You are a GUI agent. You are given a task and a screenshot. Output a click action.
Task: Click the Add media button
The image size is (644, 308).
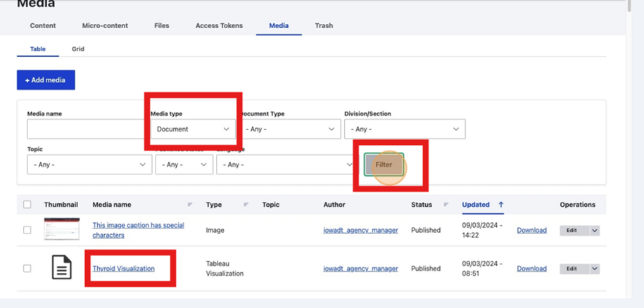[x=46, y=80]
